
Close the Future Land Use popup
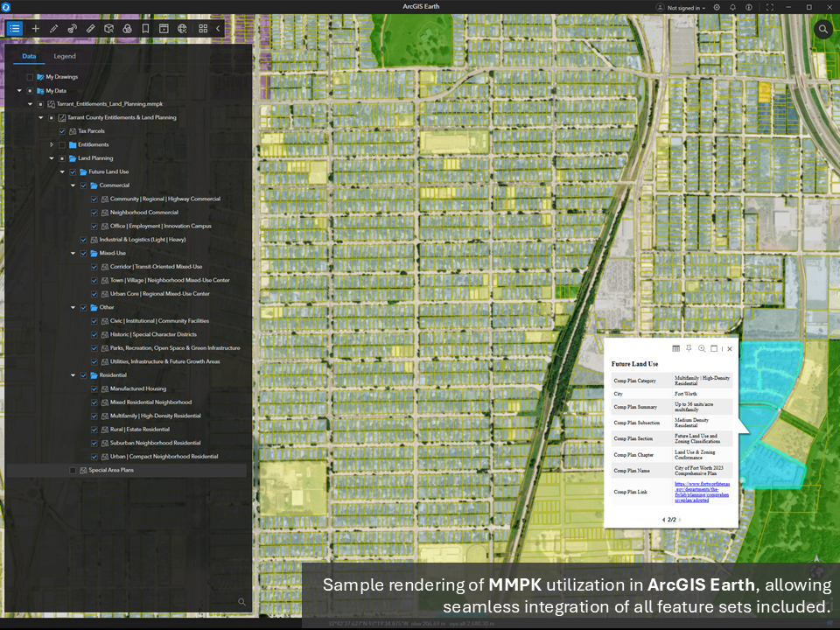click(x=730, y=349)
